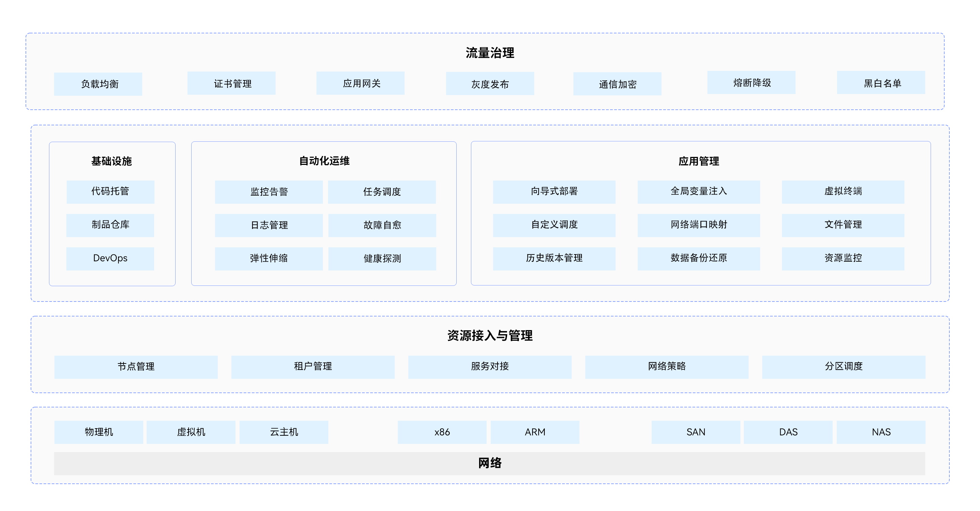Click the 网络 bar at the bottom

490,464
